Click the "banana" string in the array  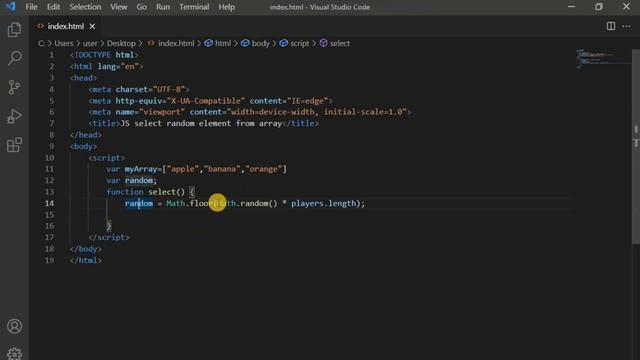pyautogui.click(x=222, y=169)
